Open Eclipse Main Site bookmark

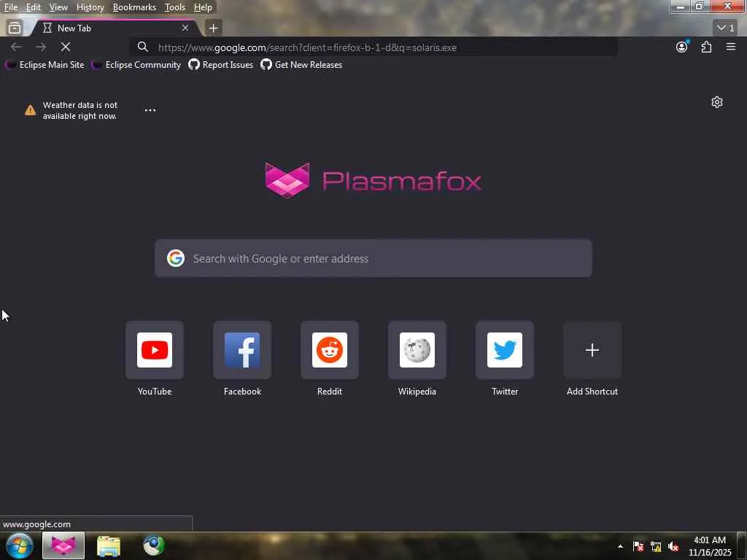point(44,65)
